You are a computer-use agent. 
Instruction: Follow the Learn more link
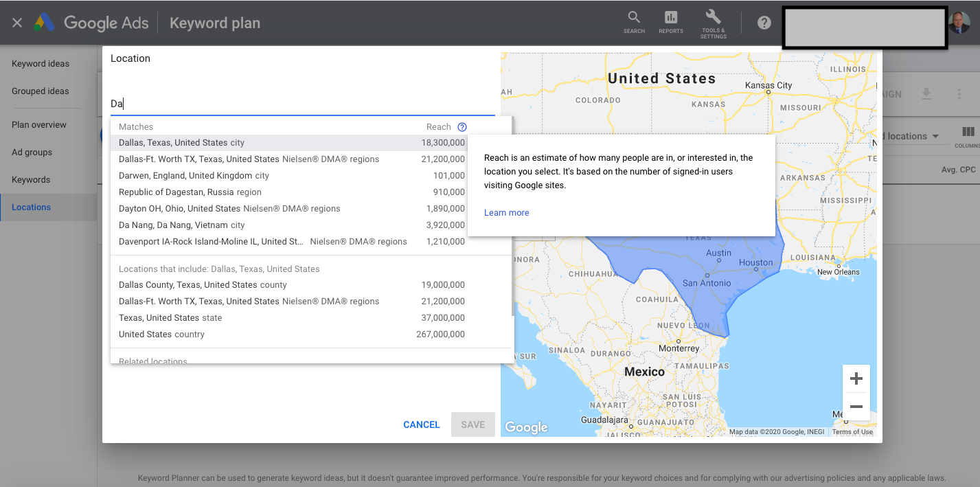coord(507,213)
